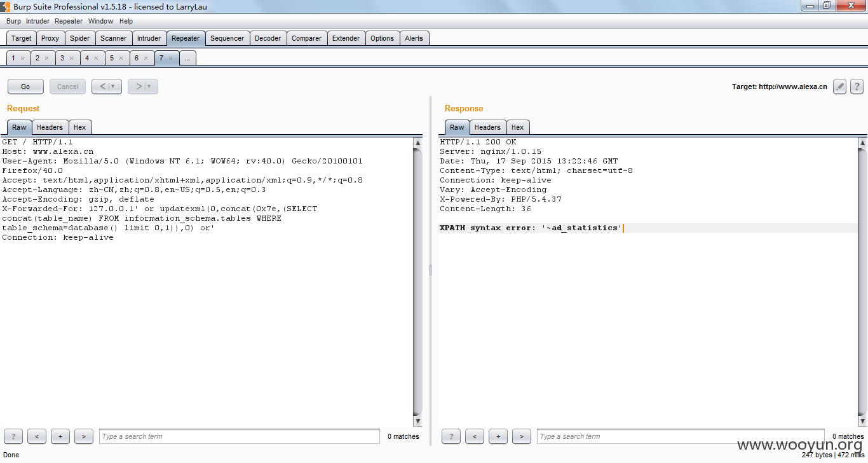Click the edit target pencil icon
This screenshot has width=868, height=463.
coord(839,86)
